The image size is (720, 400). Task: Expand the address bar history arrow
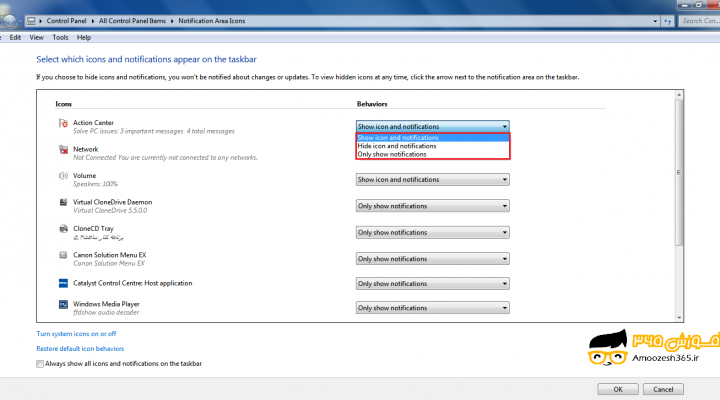tap(655, 21)
